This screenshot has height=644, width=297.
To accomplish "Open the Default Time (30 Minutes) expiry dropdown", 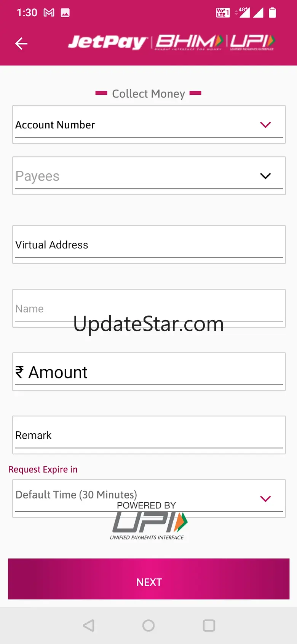I will pyautogui.click(x=149, y=498).
